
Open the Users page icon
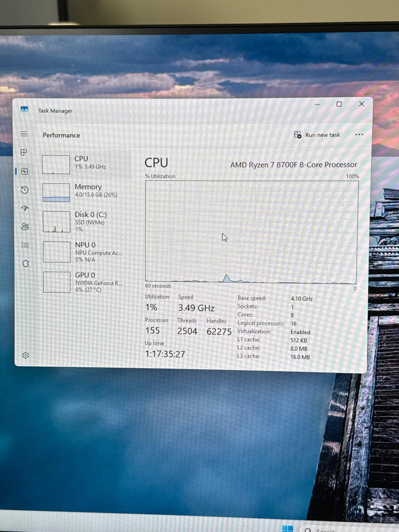[x=25, y=227]
